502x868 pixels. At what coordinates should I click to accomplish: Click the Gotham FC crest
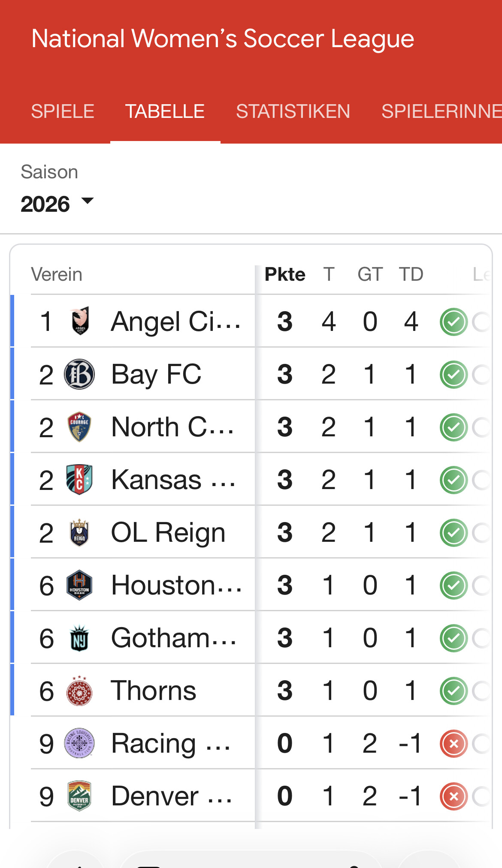[79, 638]
